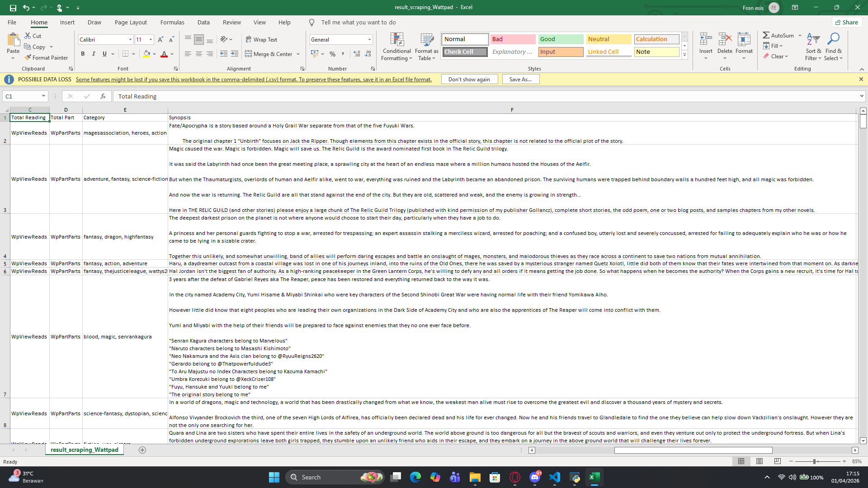This screenshot has height=488, width=868.
Task: Apply the Good cell style swatch
Action: tap(561, 39)
